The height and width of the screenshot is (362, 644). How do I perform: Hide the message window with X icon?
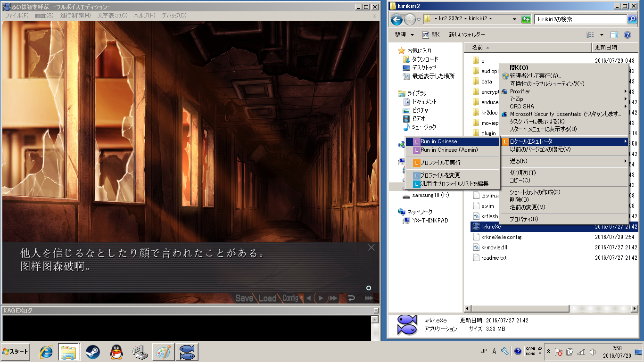click(372, 247)
